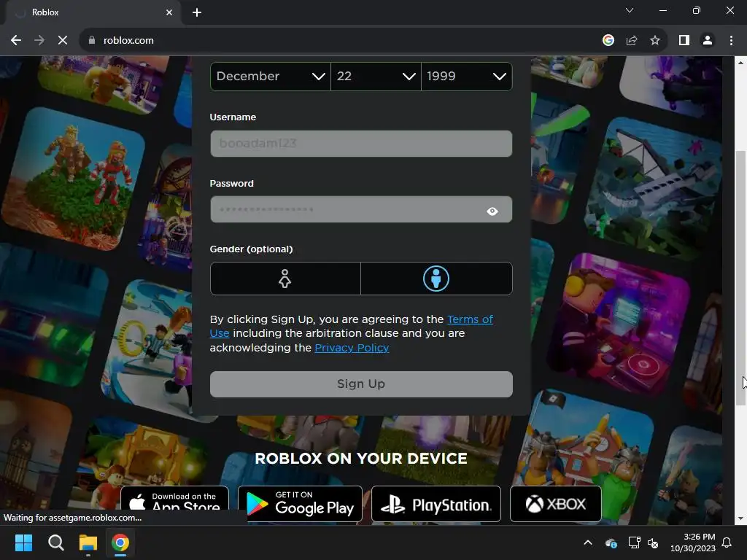The height and width of the screenshot is (560, 747).
Task: Share this page icon
Action: pyautogui.click(x=632, y=41)
